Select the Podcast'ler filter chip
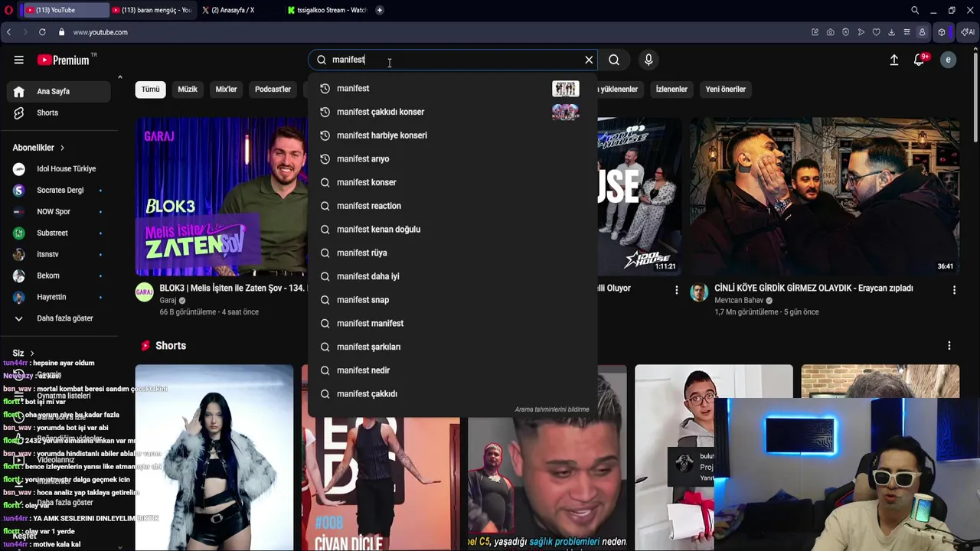The height and width of the screenshot is (551, 980). [x=273, y=90]
